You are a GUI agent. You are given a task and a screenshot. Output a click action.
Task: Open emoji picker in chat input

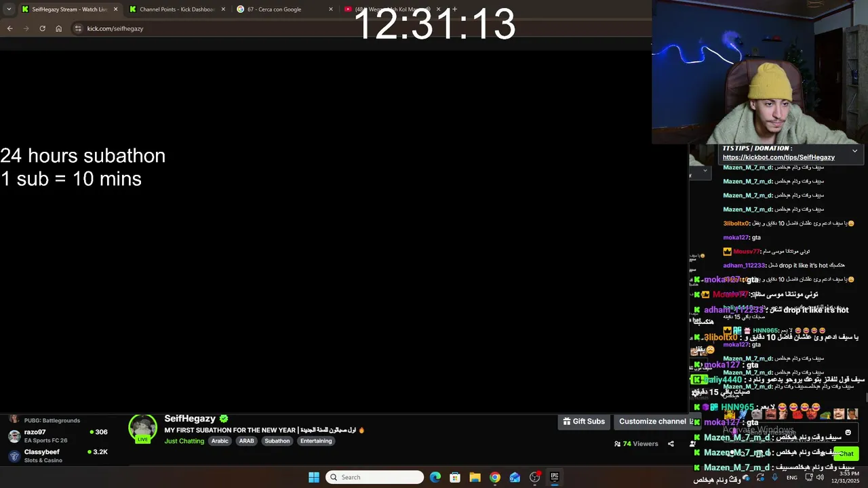coord(848,432)
